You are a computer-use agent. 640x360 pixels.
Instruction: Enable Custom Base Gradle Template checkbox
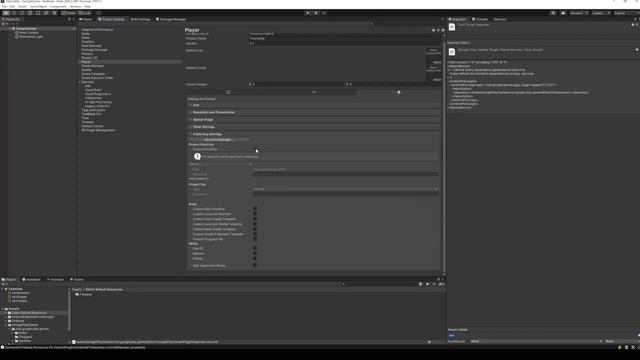[255, 229]
